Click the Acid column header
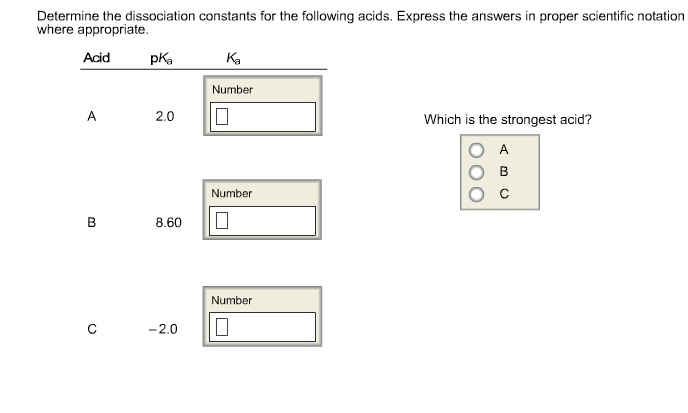Image resolution: width=688 pixels, height=413 pixels. [96, 57]
